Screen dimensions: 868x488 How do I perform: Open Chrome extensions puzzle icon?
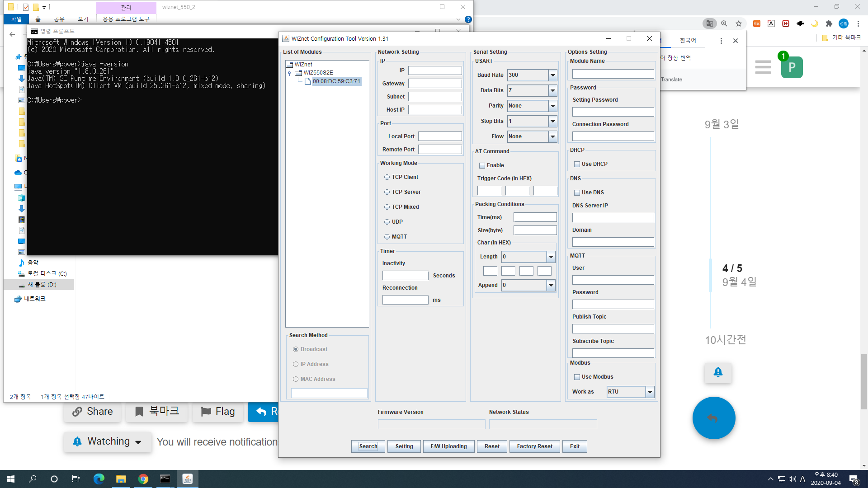[x=829, y=23]
